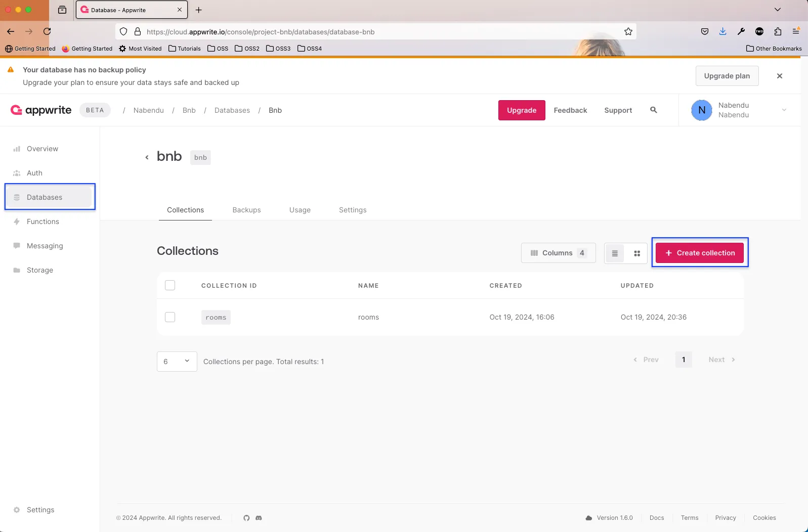Open the Feedback link

[x=570, y=110]
